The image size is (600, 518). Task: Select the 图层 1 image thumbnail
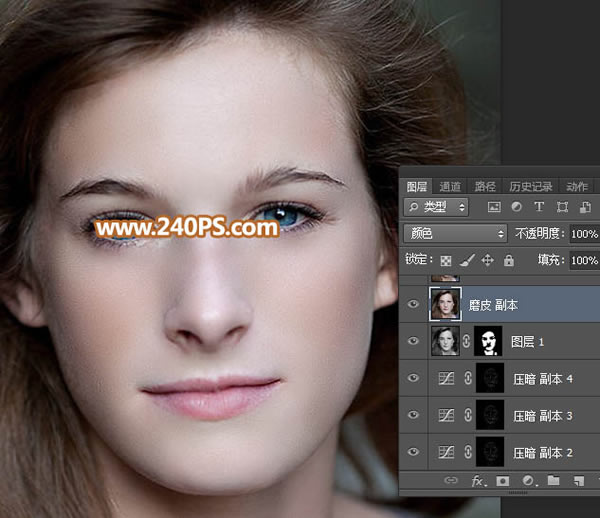click(x=445, y=341)
